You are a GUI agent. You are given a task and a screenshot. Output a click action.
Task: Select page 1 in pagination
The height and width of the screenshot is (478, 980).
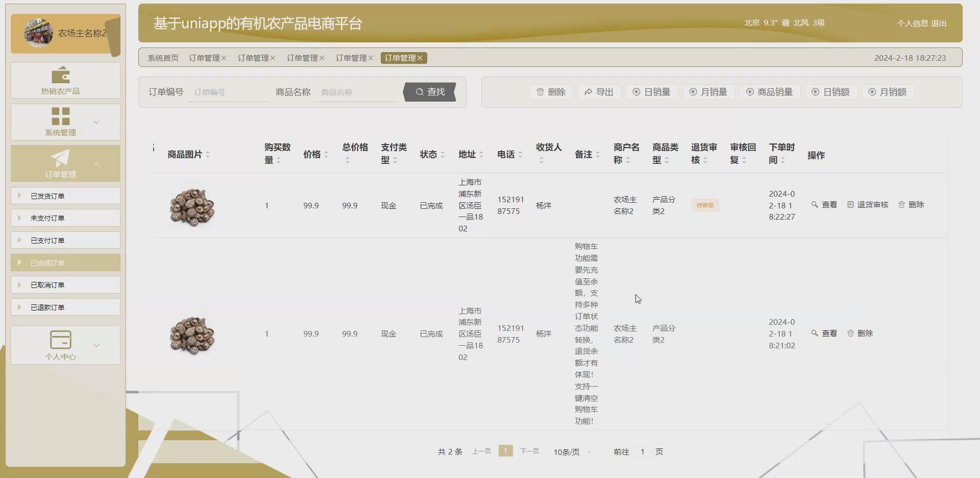click(505, 451)
